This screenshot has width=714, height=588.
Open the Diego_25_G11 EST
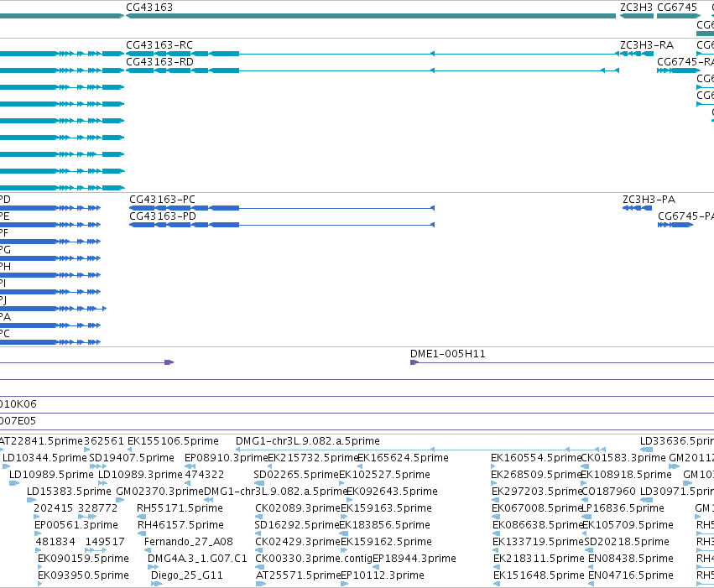click(x=187, y=575)
